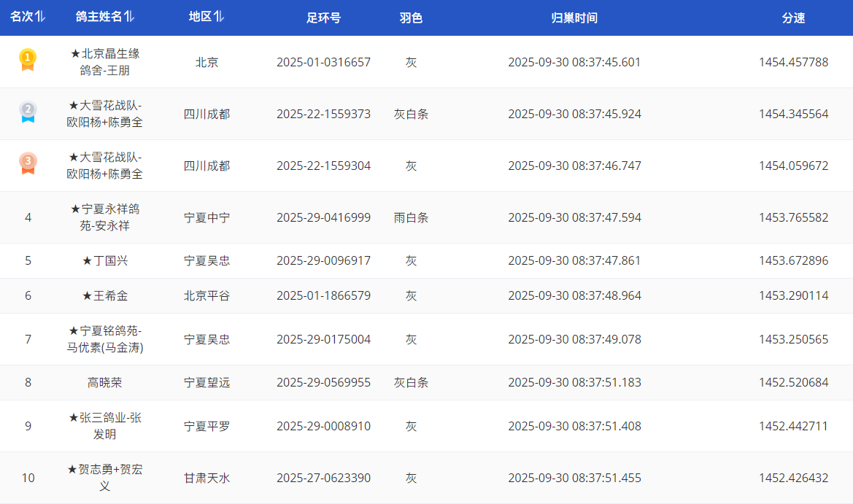
Task: Click speed value 1453.250565
Action: coord(793,340)
